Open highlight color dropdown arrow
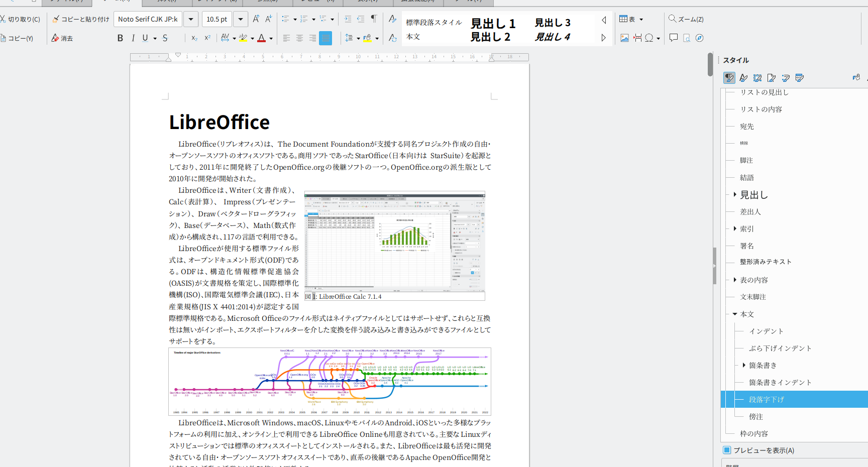The width and height of the screenshot is (868, 467). 252,39
